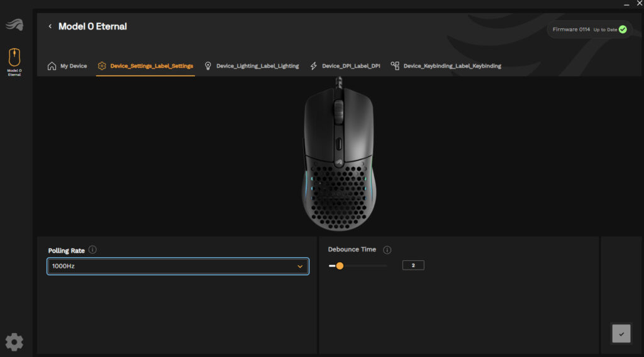Expand the polling rate list via the orange chevron

click(300, 266)
